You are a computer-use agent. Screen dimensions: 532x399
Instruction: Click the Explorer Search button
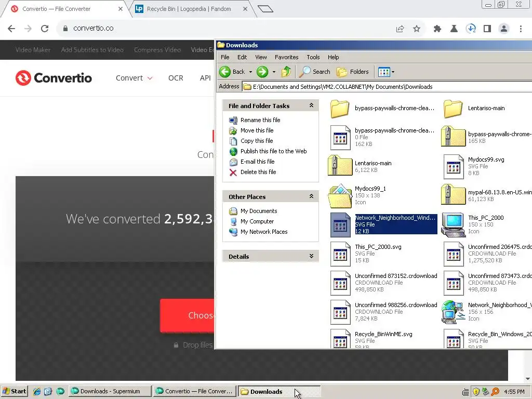pos(315,72)
